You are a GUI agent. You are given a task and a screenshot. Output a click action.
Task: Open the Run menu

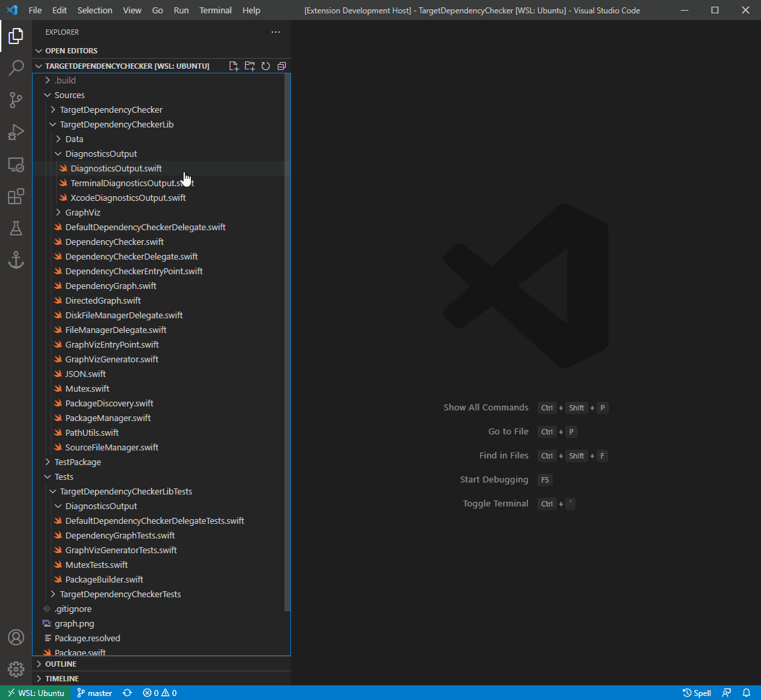pyautogui.click(x=181, y=10)
